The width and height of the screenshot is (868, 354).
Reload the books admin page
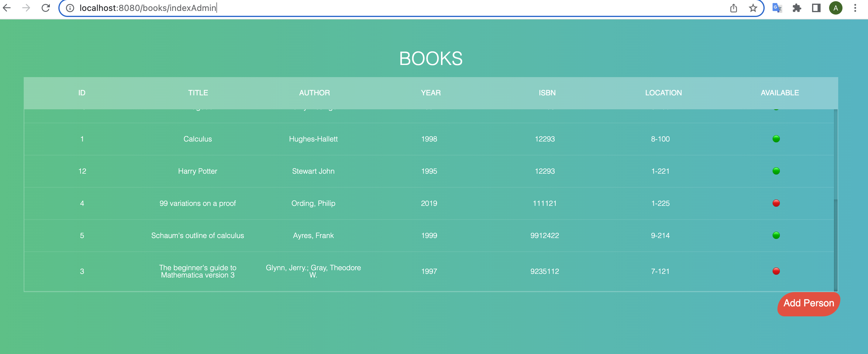point(46,8)
